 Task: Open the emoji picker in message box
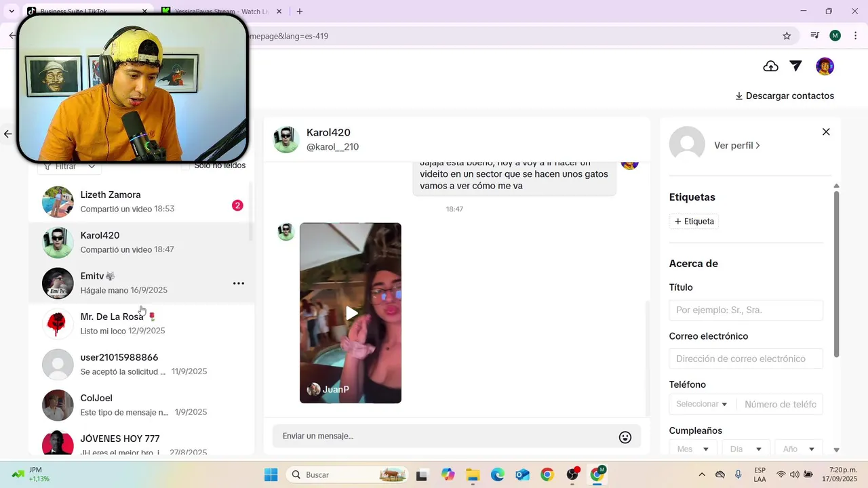click(x=625, y=437)
